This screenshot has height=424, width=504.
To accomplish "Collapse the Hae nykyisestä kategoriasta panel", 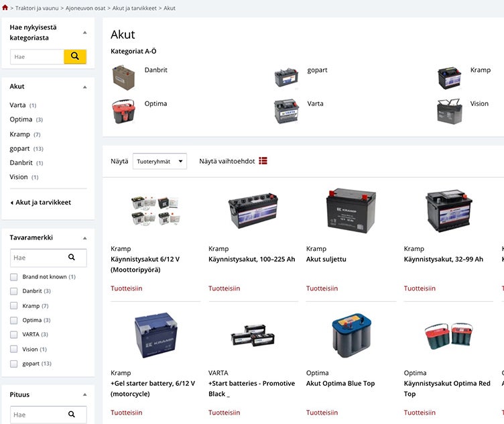I will click(85, 32).
